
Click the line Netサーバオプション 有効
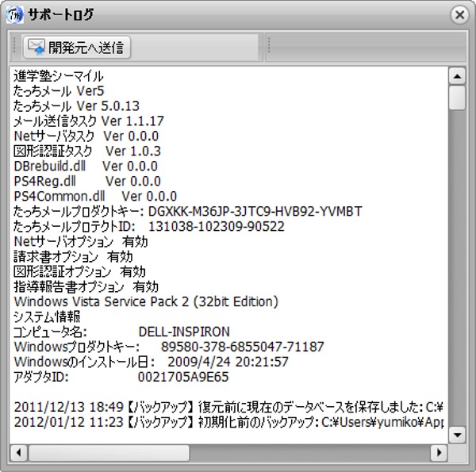tap(81, 242)
